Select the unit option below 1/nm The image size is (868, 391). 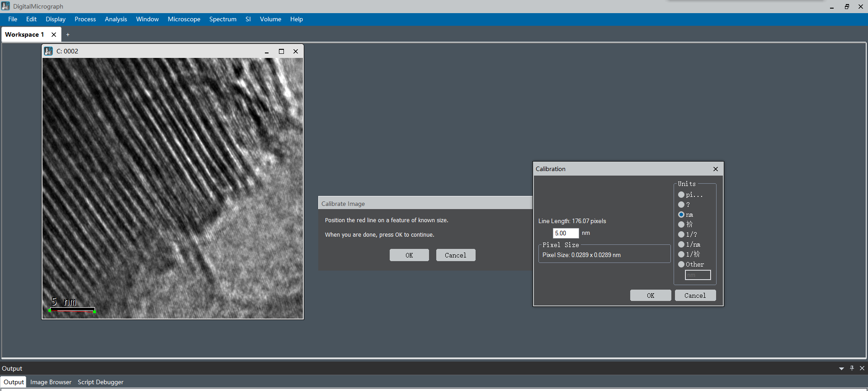681,254
